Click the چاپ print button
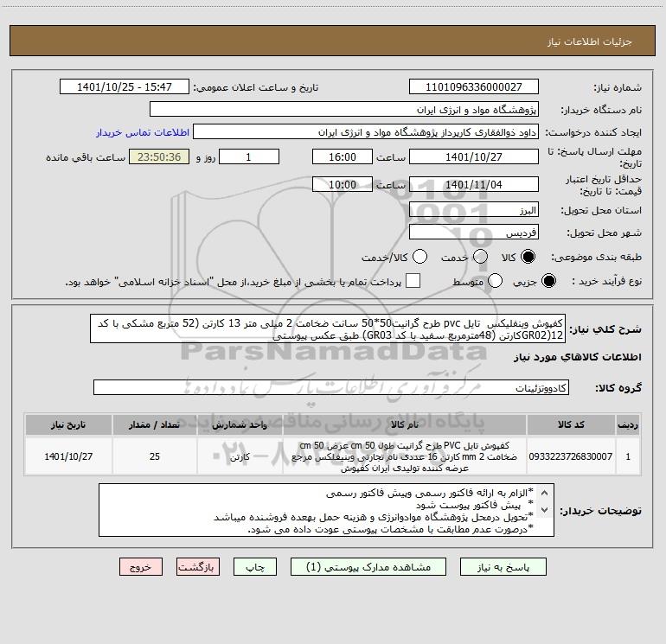 click(255, 567)
